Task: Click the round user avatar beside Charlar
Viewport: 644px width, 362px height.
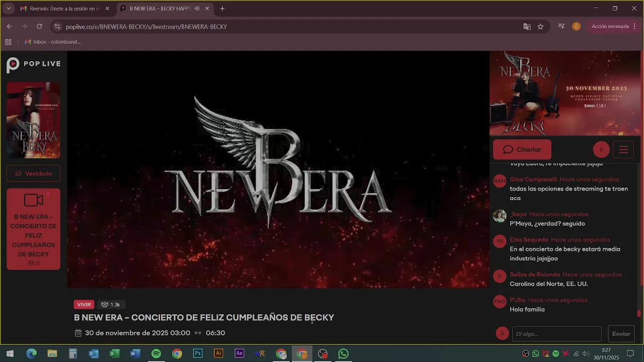Action: 601,150
